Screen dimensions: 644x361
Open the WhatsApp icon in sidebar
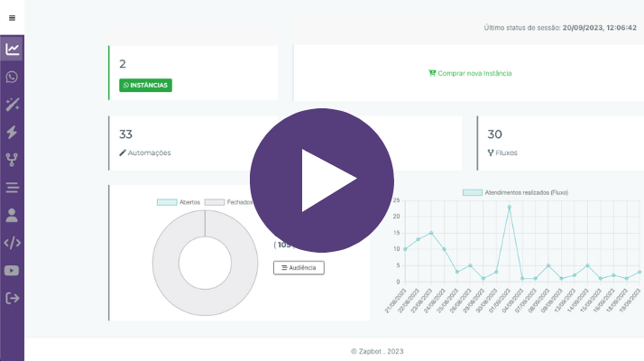12,78
